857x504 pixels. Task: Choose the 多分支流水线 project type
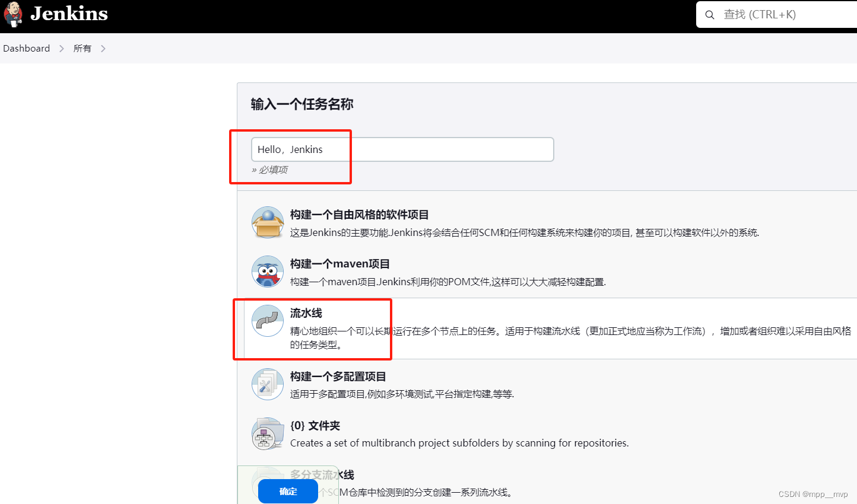coord(322,475)
